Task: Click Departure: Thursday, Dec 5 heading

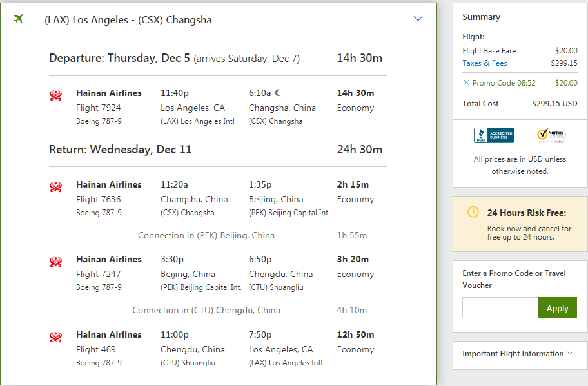Action: tap(119, 58)
